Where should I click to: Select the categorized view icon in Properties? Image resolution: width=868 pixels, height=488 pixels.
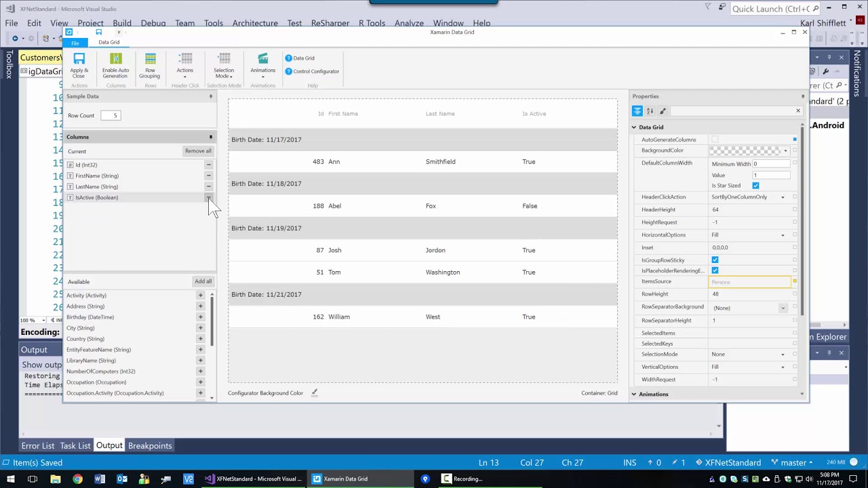point(637,111)
